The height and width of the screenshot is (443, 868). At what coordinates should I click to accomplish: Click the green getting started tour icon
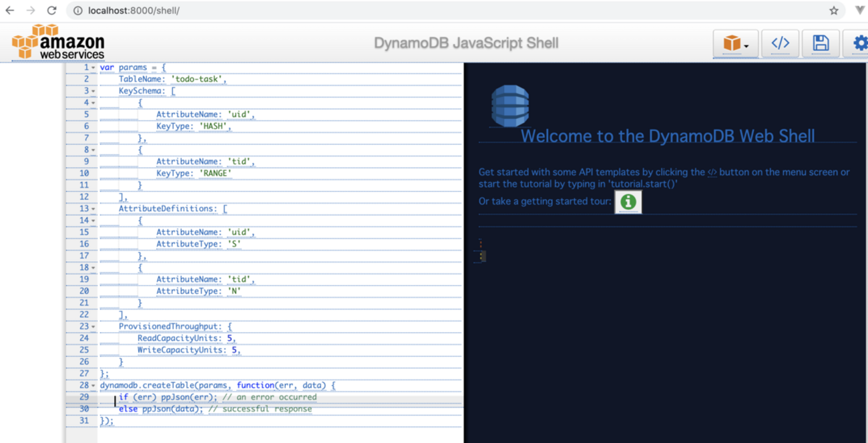[628, 202]
